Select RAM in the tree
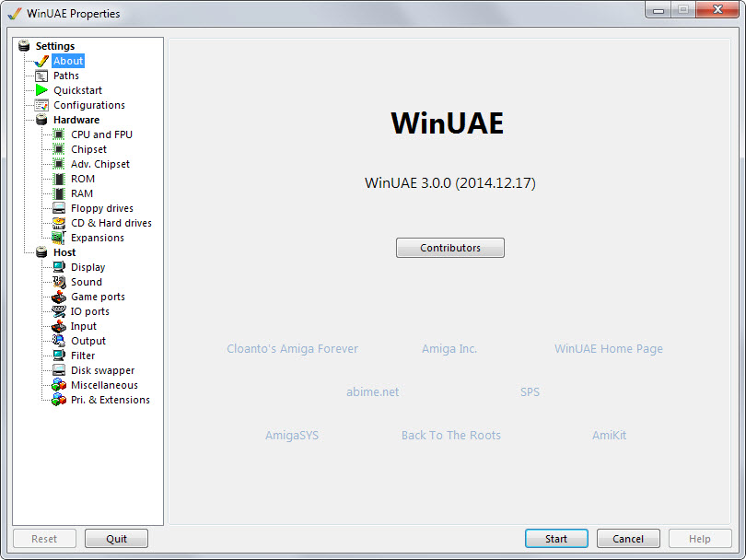The width and height of the screenshot is (746, 560). [82, 193]
